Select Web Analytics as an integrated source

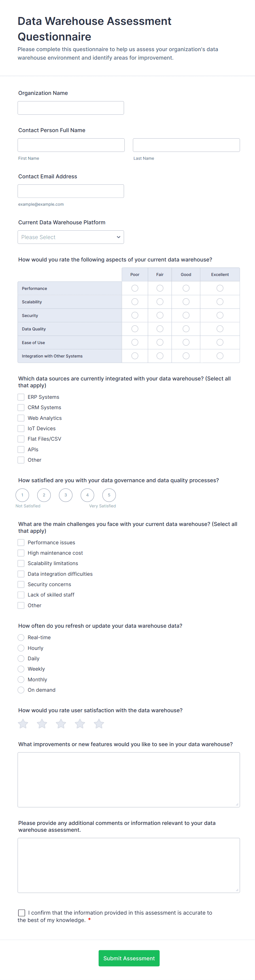21,418
